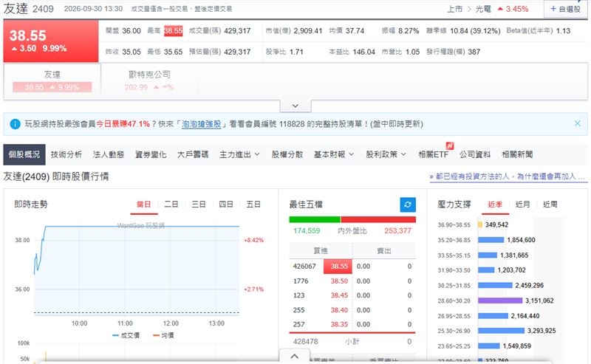Click the red outer volume ratio bar
The height and width of the screenshot is (364, 591).
378,219
